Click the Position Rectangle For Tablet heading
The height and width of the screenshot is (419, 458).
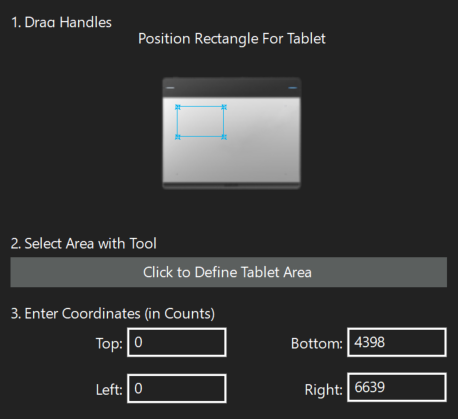(x=232, y=39)
